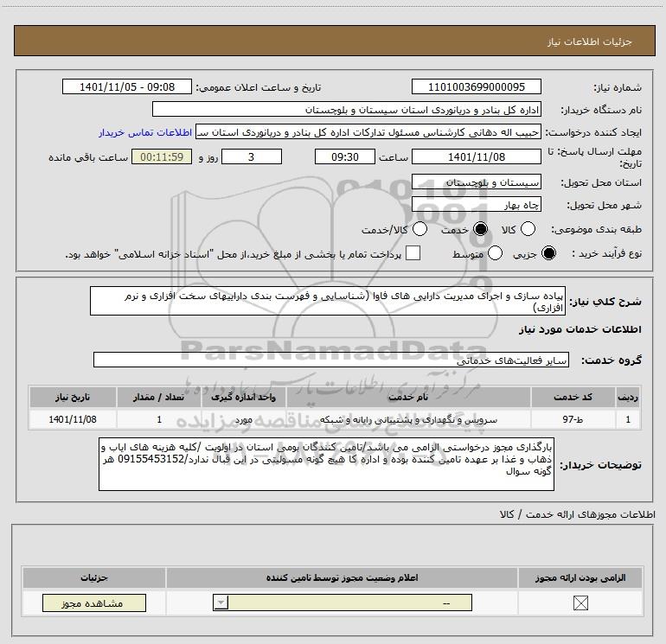The image size is (666, 644).
Task: Click the شرح کلی نیاز description box
Action: (328, 301)
